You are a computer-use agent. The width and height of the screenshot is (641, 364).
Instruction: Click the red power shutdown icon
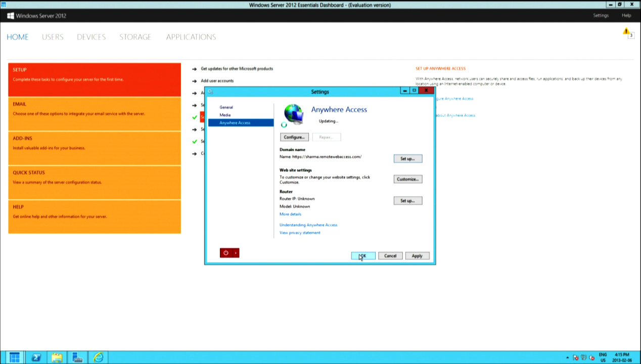click(x=226, y=253)
